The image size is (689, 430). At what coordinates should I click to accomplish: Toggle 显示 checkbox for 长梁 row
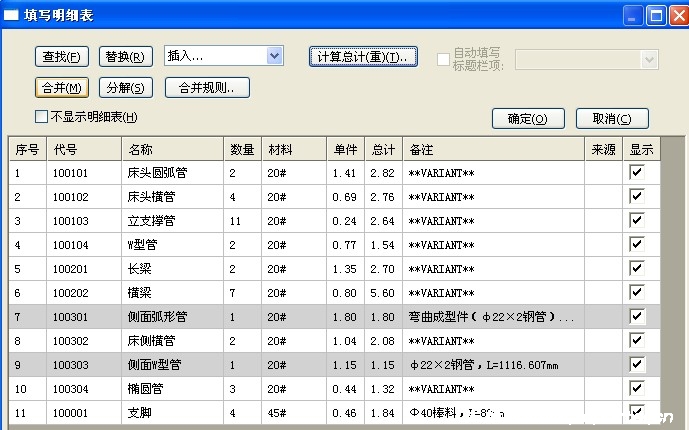[x=637, y=268]
